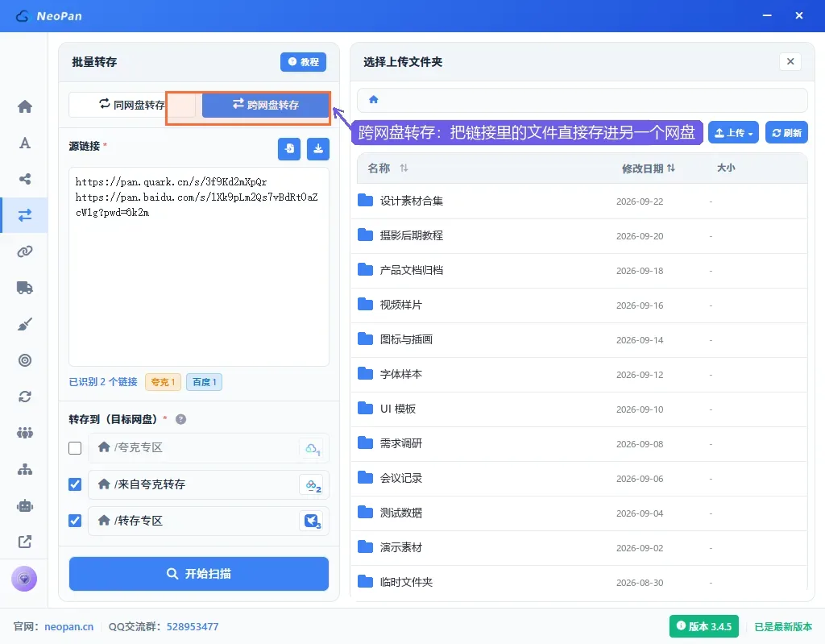
Task: Click the letter A sidebar icon
Action: (25, 143)
